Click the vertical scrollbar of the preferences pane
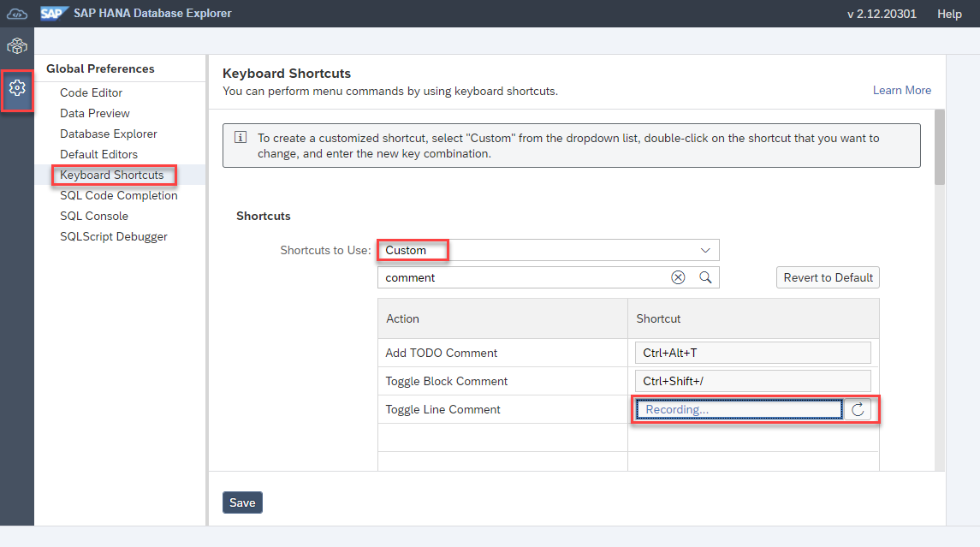The height and width of the screenshot is (547, 980). coord(940,147)
